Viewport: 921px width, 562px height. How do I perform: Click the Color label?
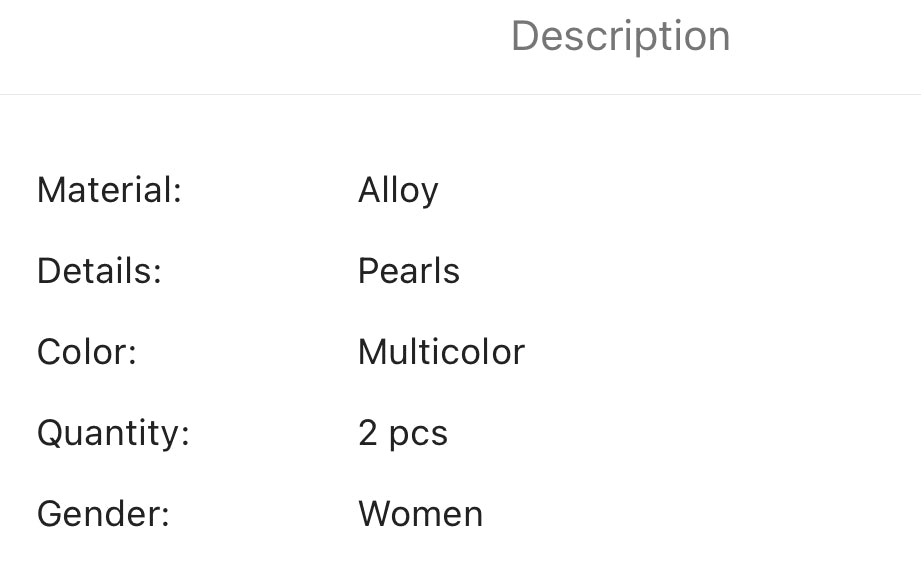pyautogui.click(x=87, y=352)
